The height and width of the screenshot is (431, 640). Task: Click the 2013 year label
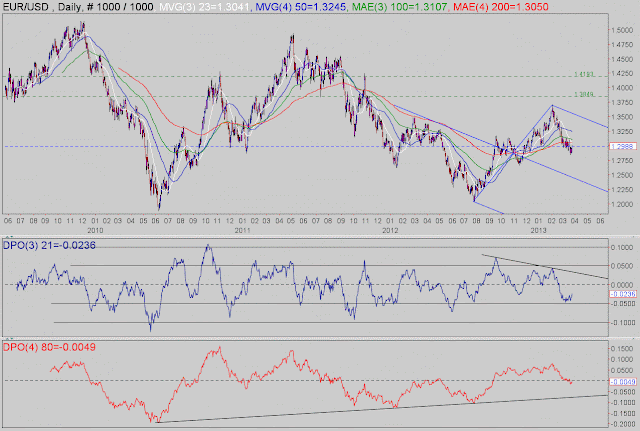(538, 231)
